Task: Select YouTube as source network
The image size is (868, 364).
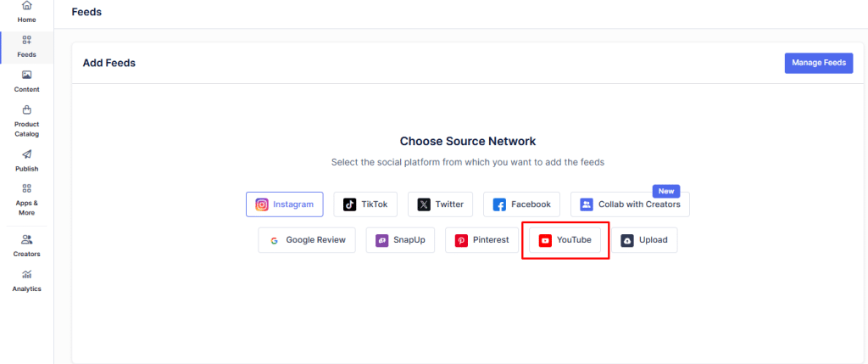Action: tap(565, 240)
